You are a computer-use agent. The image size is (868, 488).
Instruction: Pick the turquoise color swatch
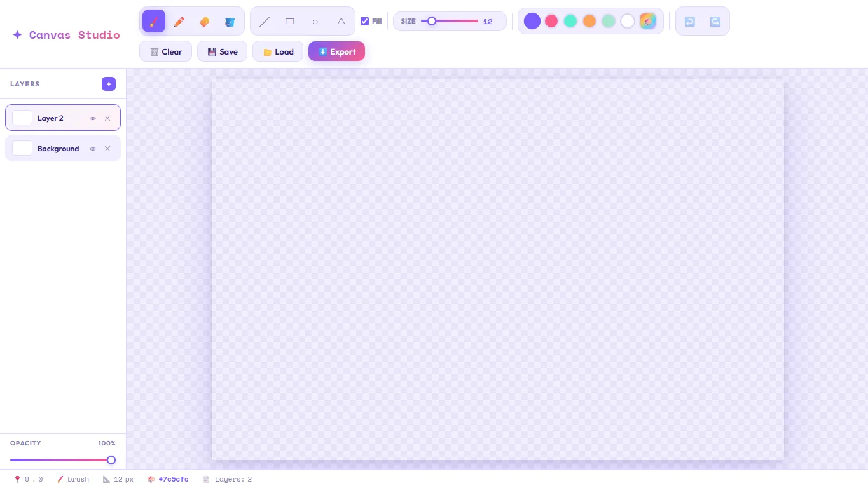click(570, 21)
